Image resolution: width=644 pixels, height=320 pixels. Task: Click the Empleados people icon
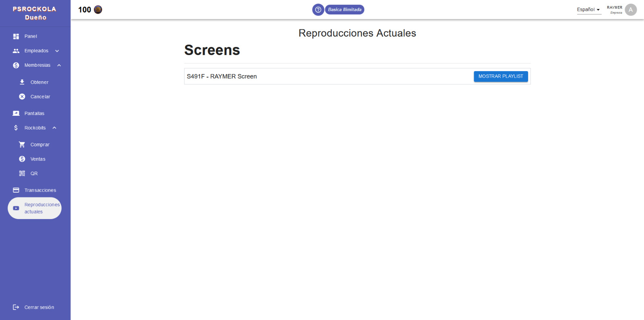tap(16, 51)
